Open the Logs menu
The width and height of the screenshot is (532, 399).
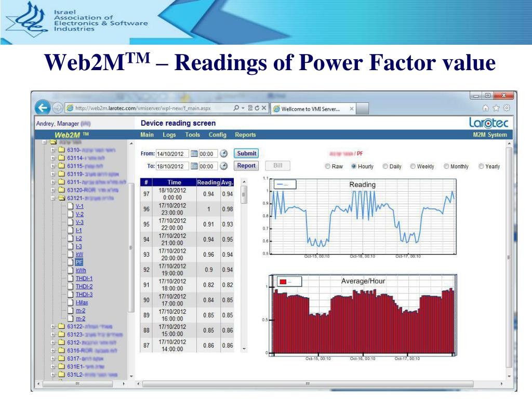click(169, 135)
